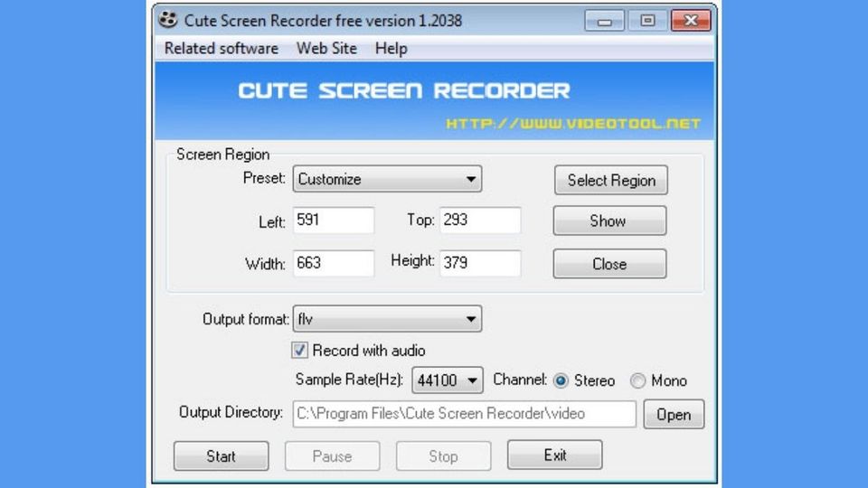Screen dimensions: 868x488
Task: Maximize the recorder window
Action: tap(647, 20)
